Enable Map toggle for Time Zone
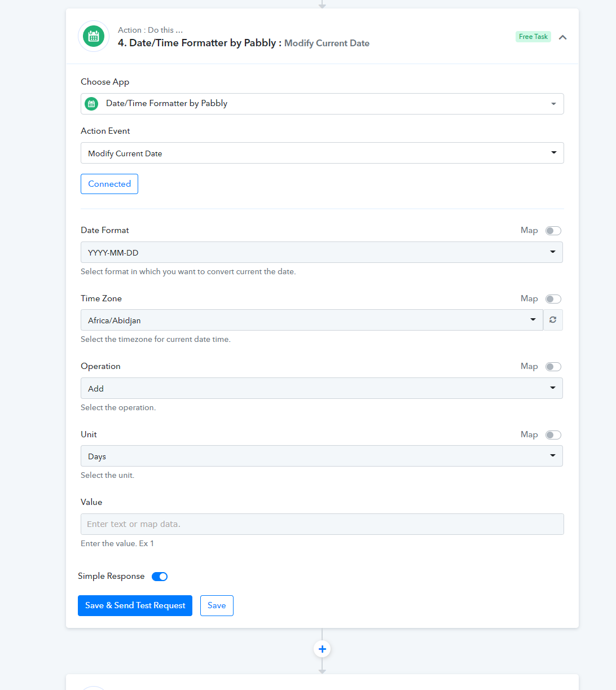616x690 pixels. (x=553, y=299)
